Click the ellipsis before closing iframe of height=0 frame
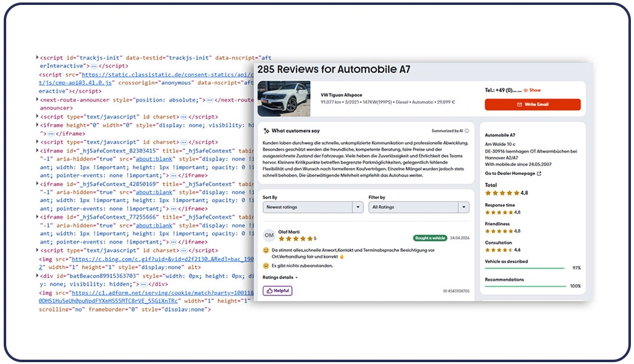 point(51,133)
